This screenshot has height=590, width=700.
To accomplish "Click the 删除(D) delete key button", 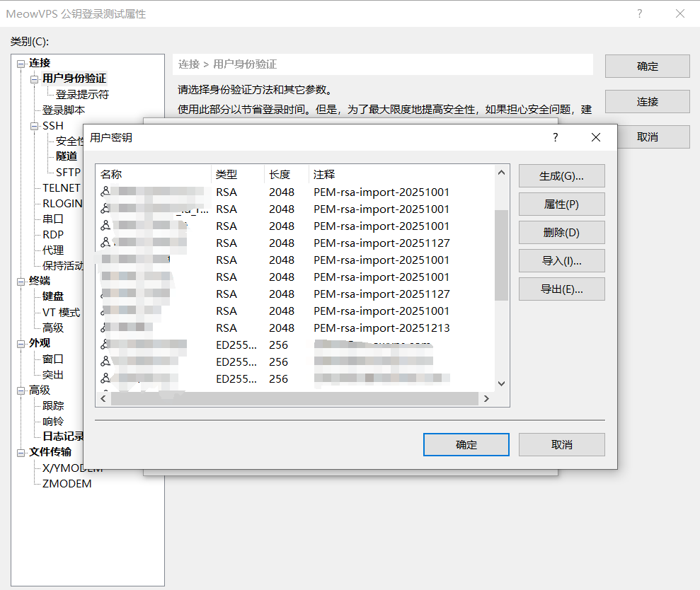I will pyautogui.click(x=561, y=233).
